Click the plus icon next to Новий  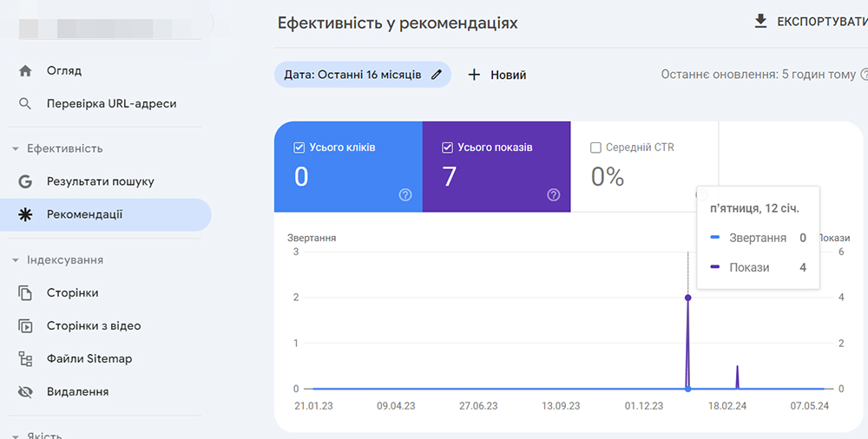(474, 75)
